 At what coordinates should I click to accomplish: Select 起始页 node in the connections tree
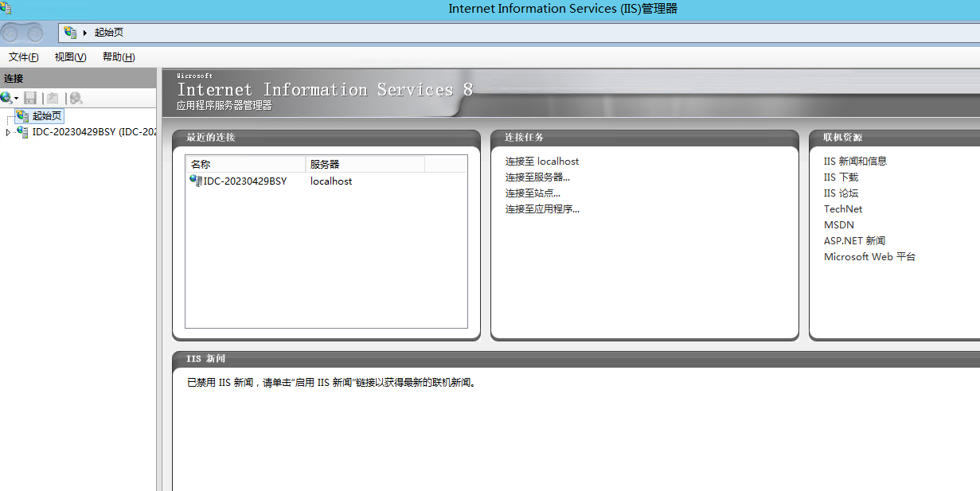point(47,116)
